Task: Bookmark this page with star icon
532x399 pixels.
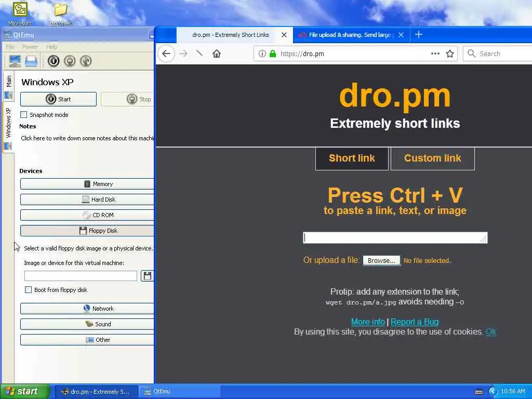Action: [450, 54]
